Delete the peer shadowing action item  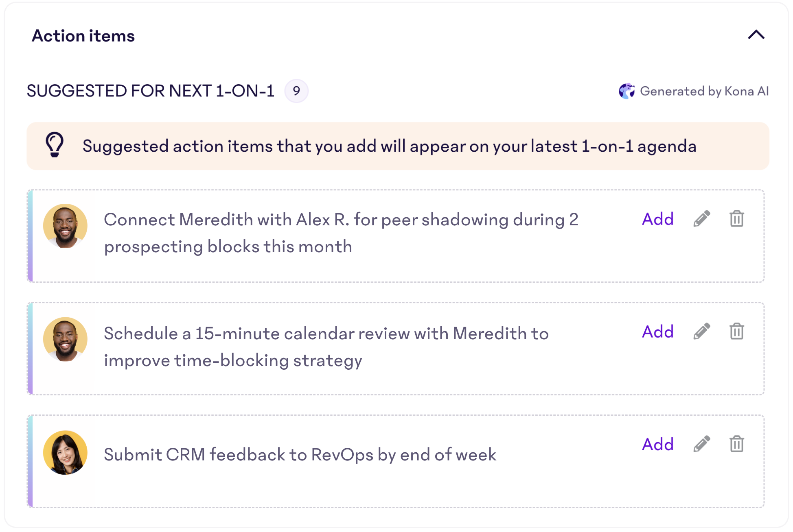point(737,219)
